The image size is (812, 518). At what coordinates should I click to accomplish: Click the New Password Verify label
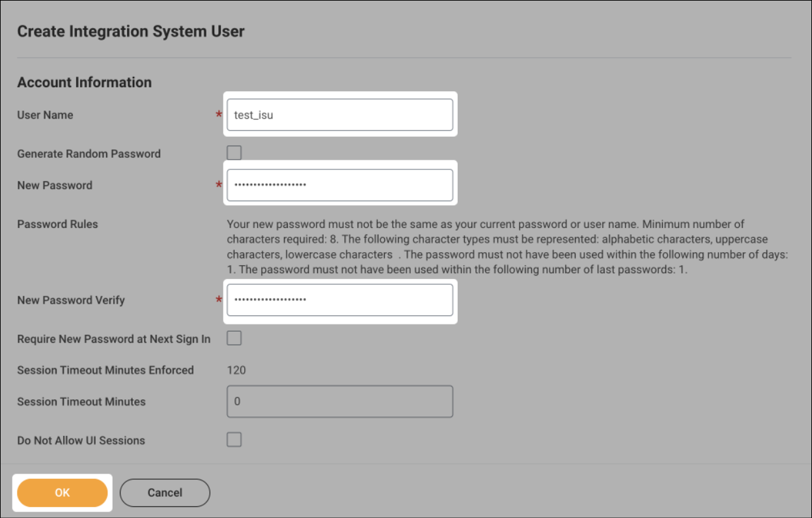point(71,300)
